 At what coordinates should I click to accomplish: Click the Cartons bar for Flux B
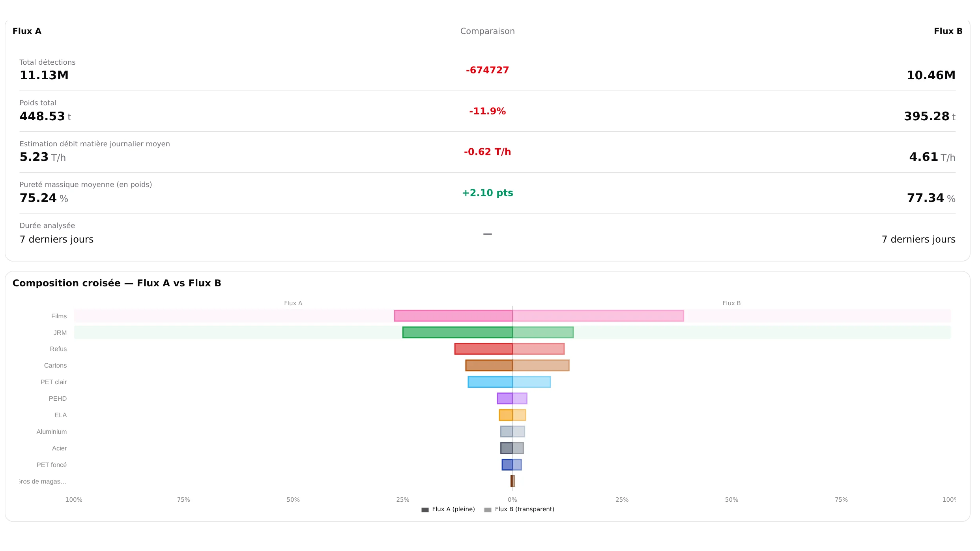541,366
